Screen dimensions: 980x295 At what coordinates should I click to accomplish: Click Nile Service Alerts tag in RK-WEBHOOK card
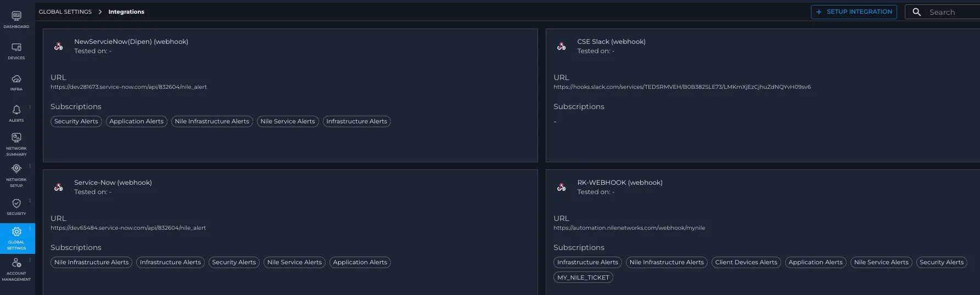[x=881, y=262]
